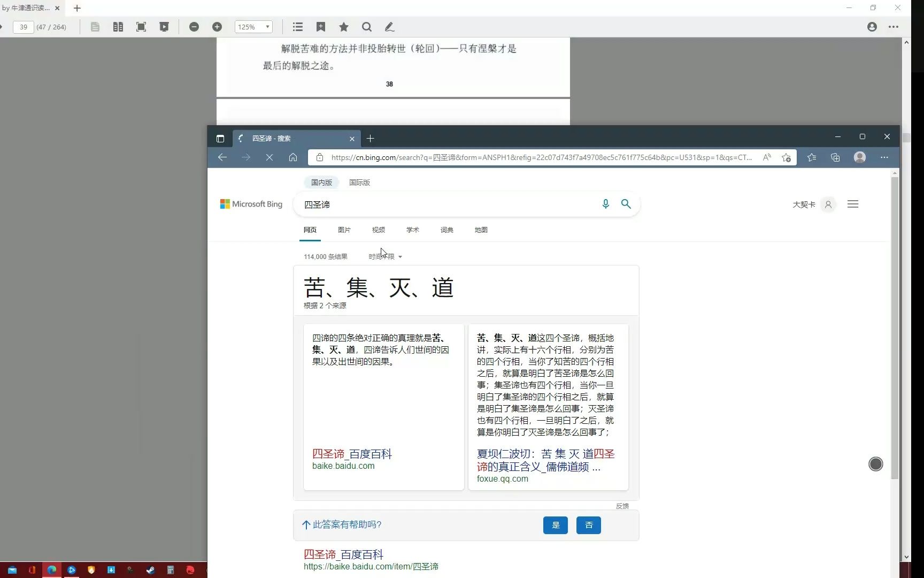Open a new tab in Edge browser
This screenshot has height=578, width=924.
[x=370, y=139]
